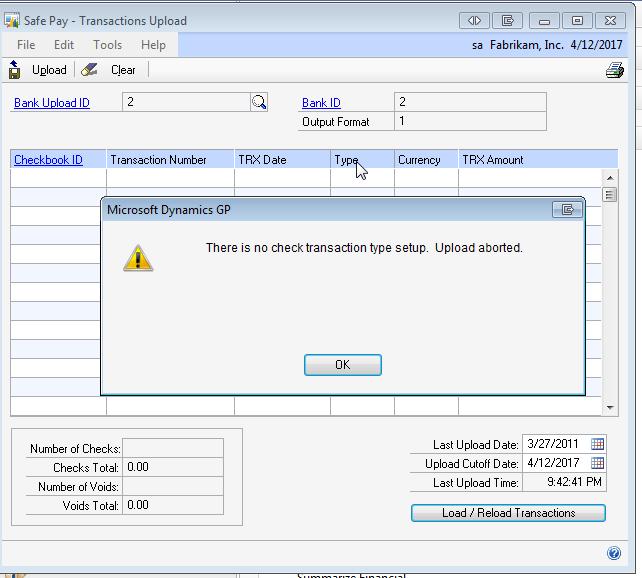
Task: Follow the Bank ID link
Action: 321,102
